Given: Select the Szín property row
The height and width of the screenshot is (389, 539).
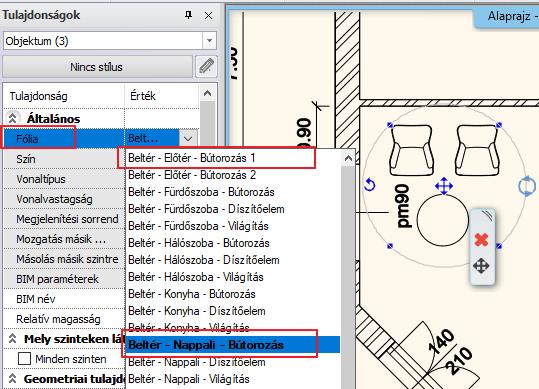Looking at the screenshot, I should [64, 159].
